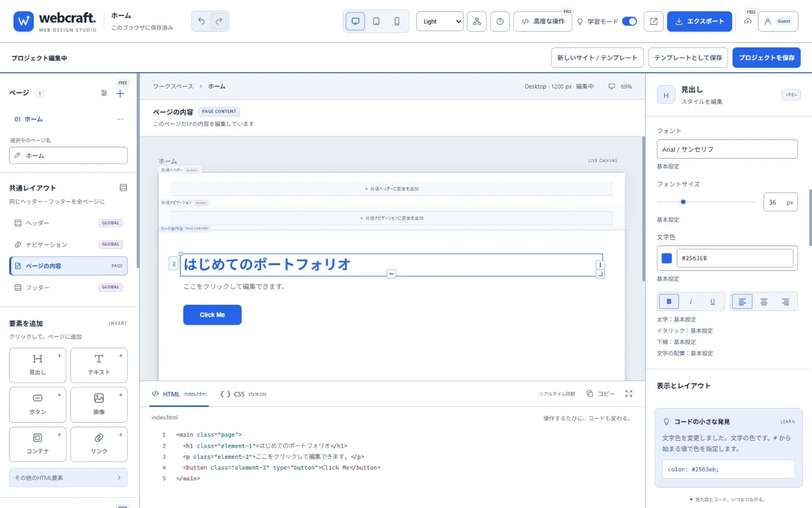Click 新しいサイト / テンプレート button
This screenshot has width=812, height=508.
click(597, 58)
